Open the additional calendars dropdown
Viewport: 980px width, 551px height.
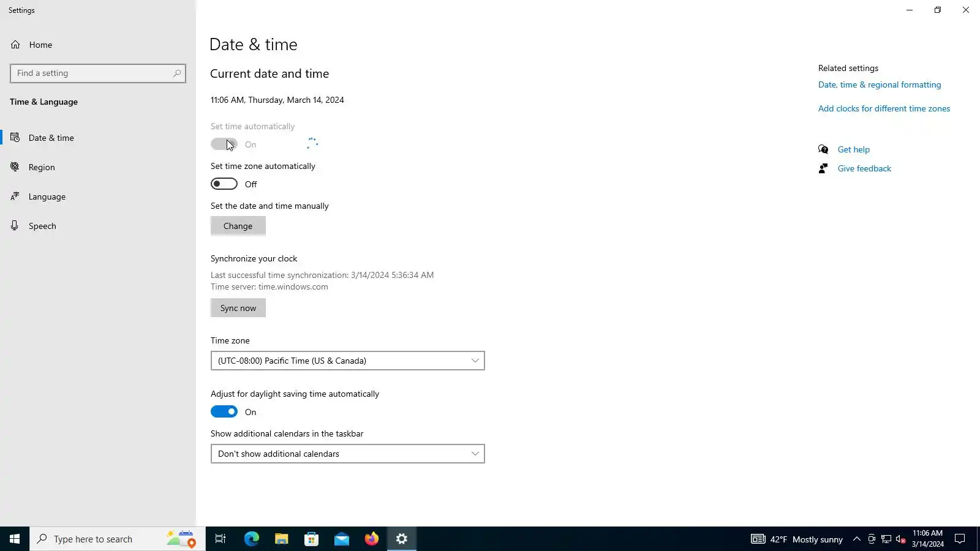[348, 454]
